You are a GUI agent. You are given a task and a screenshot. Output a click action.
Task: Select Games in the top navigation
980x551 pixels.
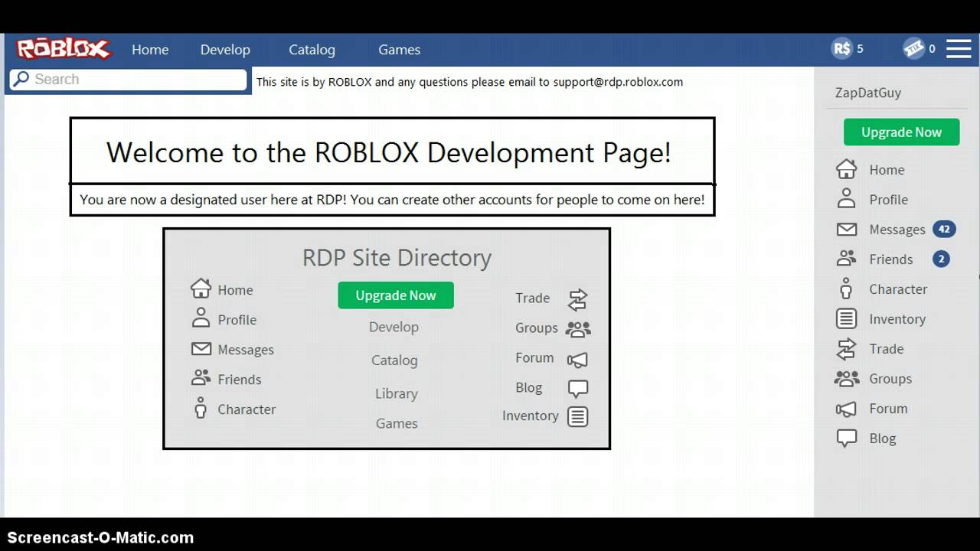click(399, 50)
